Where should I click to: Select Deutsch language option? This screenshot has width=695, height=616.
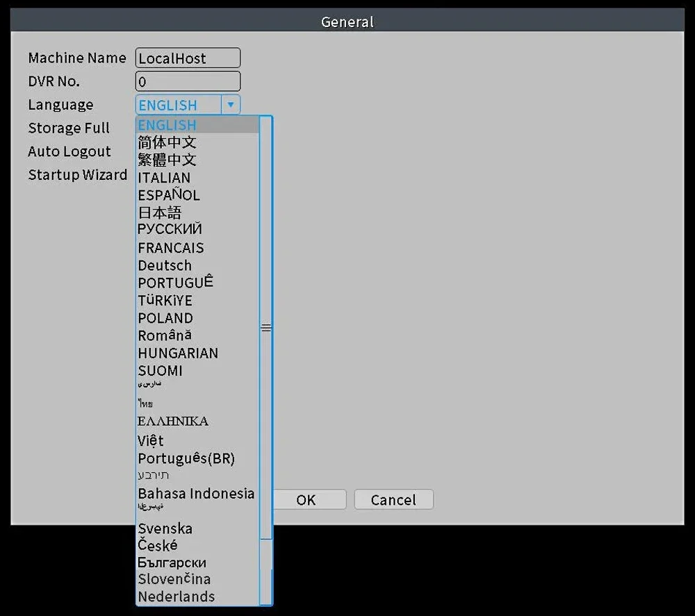(165, 265)
